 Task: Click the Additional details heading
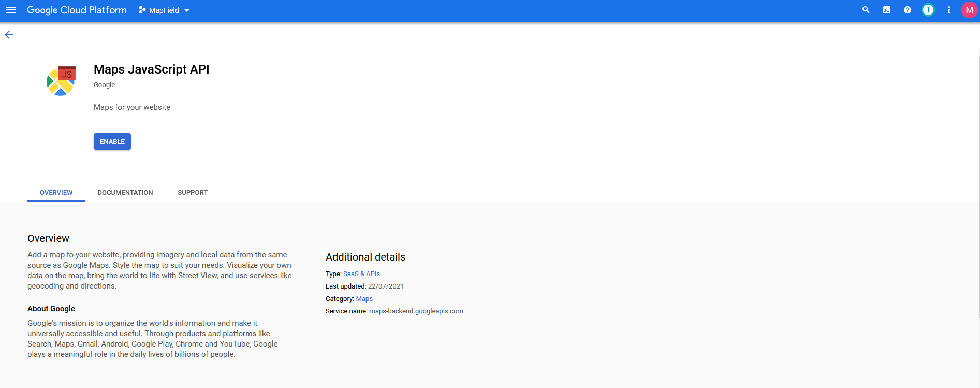[365, 257]
